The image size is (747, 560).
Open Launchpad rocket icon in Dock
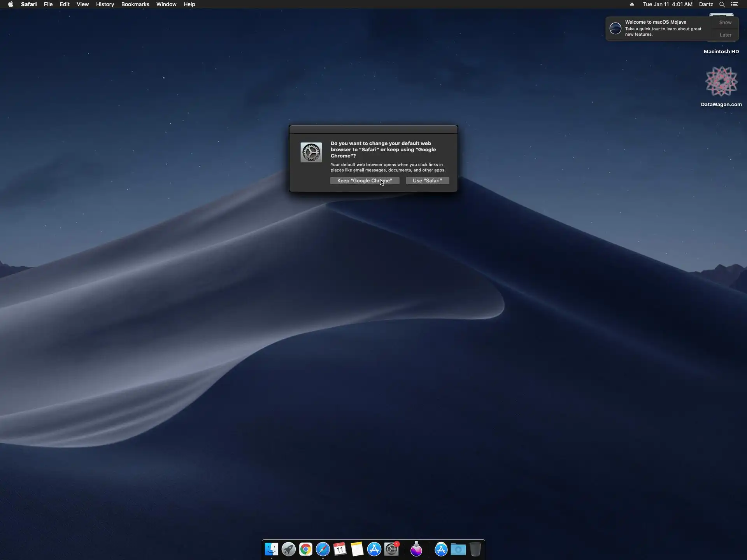coord(289,549)
